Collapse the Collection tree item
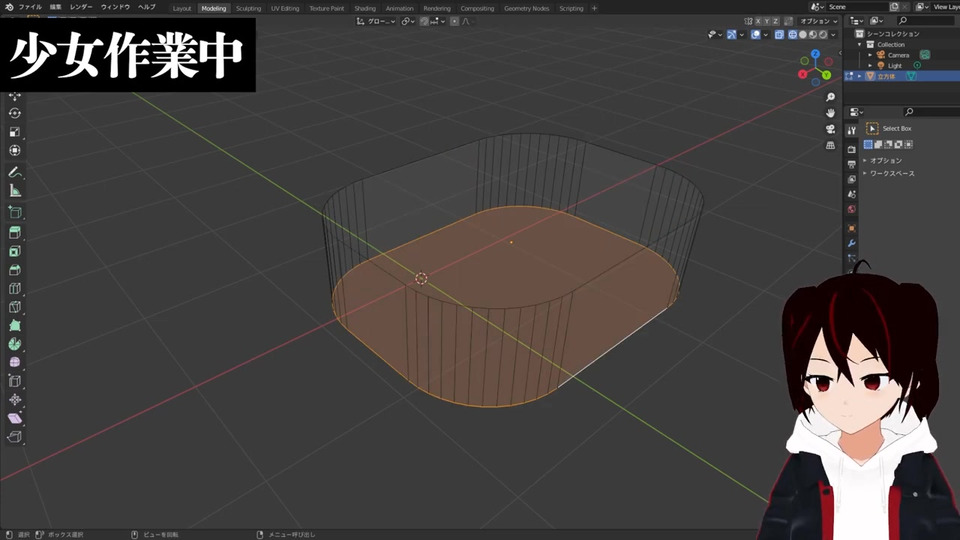The width and height of the screenshot is (960, 540). [860, 45]
